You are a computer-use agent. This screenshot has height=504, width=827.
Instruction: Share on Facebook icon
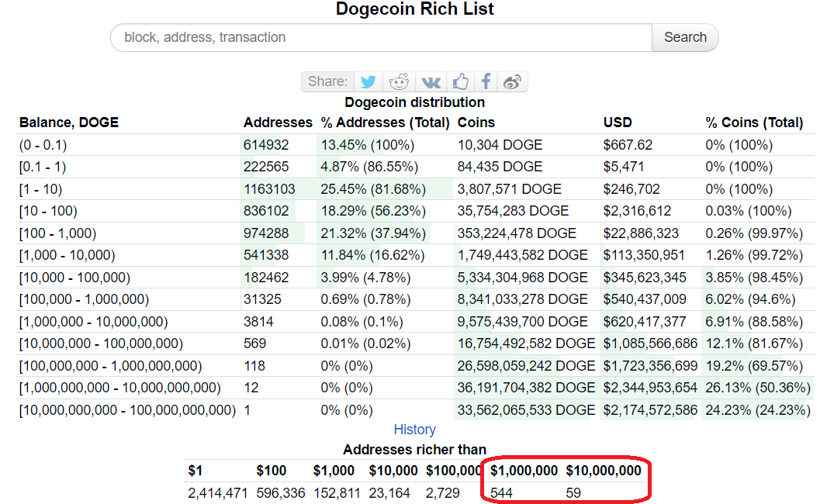486,81
